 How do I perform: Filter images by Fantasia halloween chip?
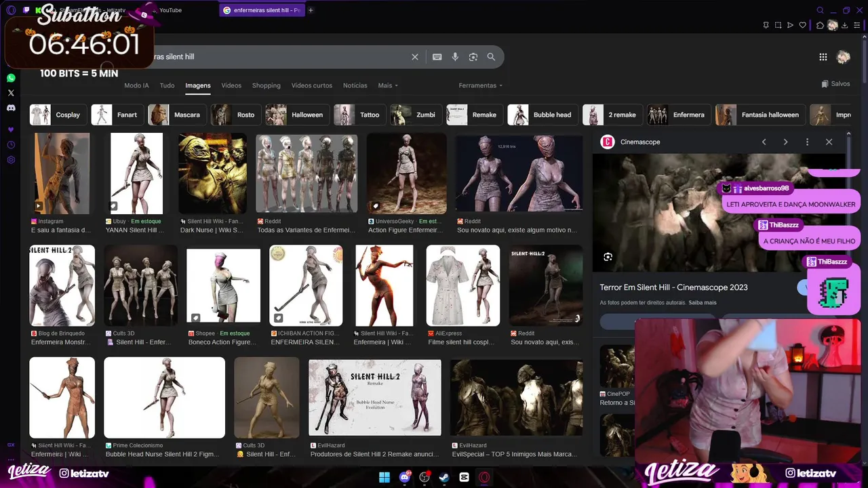click(x=760, y=115)
